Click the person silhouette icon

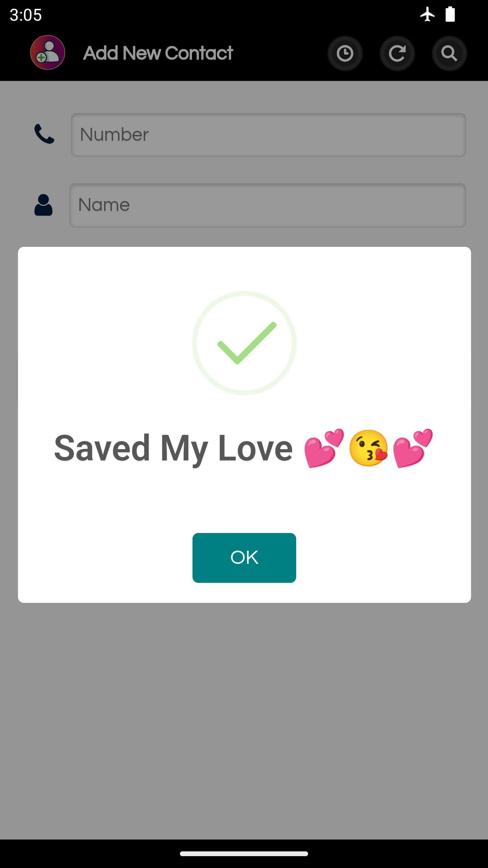[43, 205]
